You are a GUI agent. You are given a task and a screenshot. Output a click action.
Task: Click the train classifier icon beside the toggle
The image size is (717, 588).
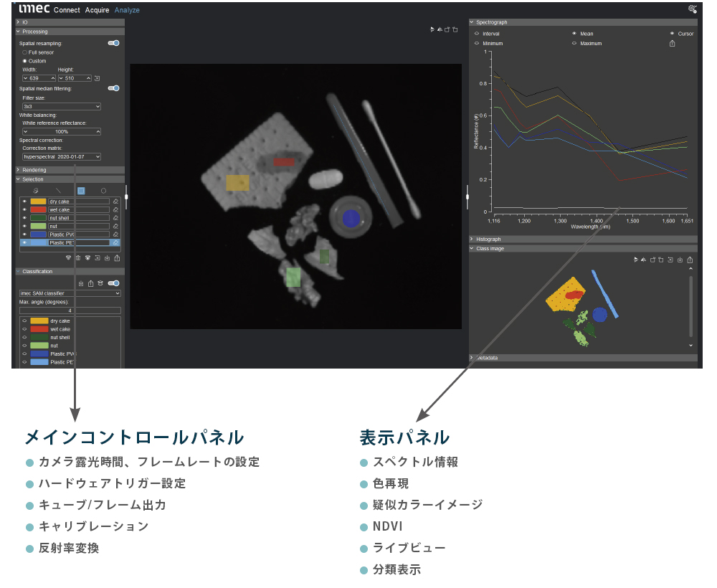point(100,283)
